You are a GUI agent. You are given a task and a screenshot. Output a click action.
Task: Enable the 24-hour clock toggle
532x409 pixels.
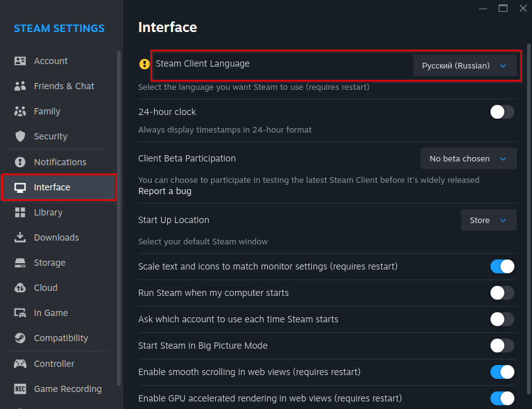click(502, 112)
